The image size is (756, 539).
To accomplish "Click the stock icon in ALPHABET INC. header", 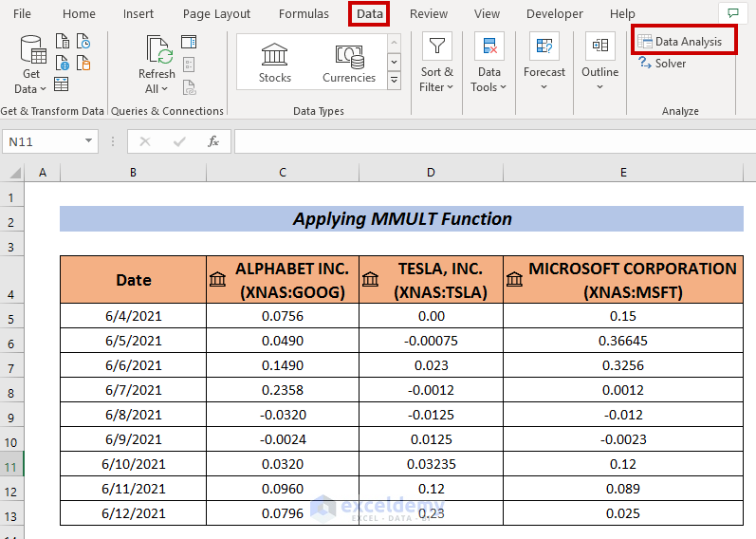I will [x=217, y=279].
